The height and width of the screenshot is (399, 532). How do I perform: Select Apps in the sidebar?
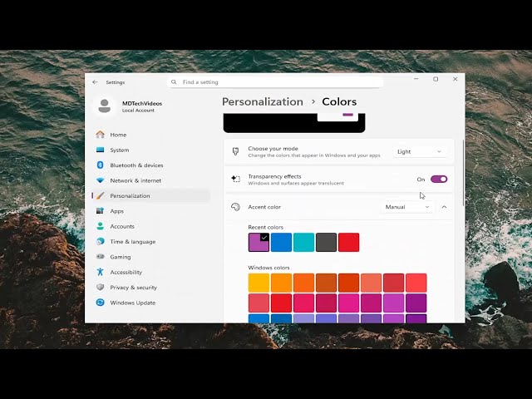(x=150, y=211)
